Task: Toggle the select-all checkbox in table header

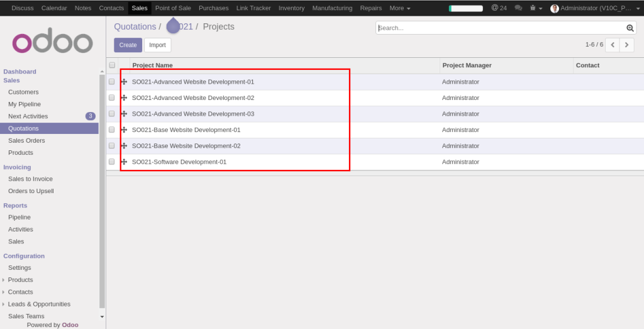Action: click(112, 65)
